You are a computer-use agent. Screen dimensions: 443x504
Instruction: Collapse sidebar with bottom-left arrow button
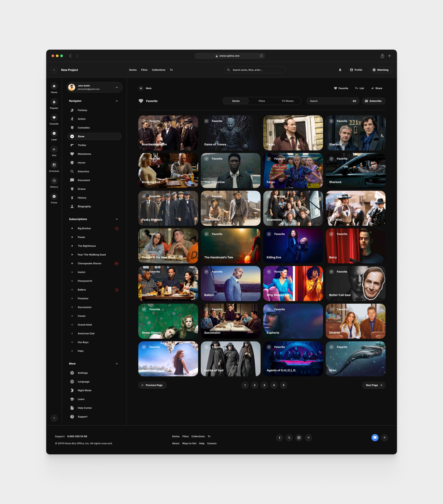[x=54, y=418]
